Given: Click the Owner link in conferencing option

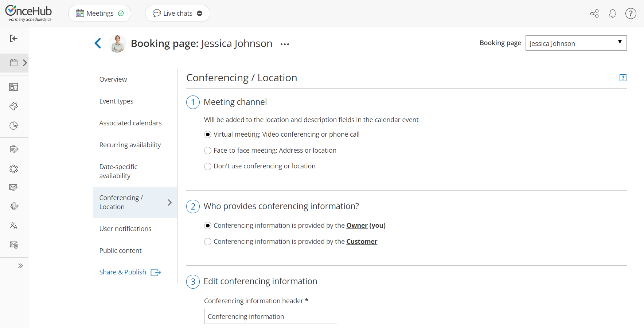Looking at the screenshot, I should pos(356,225).
